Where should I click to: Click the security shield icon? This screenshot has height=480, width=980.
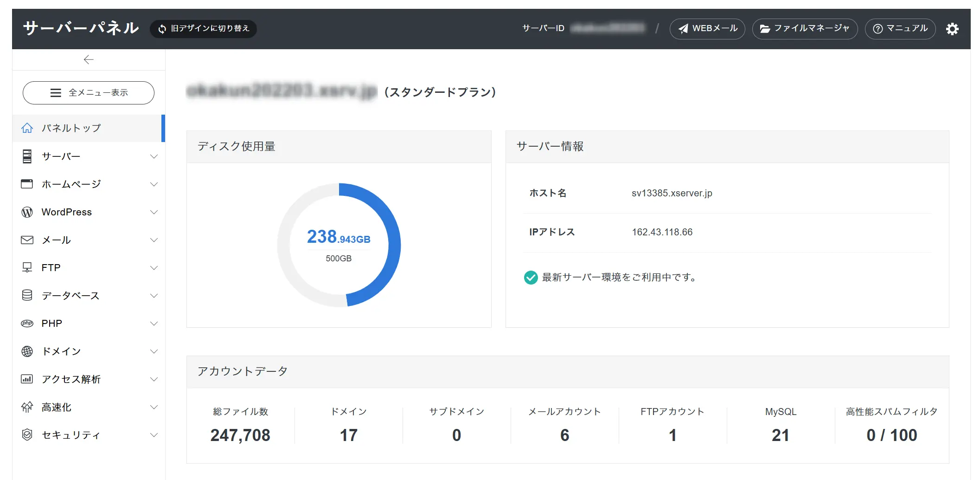tap(27, 435)
